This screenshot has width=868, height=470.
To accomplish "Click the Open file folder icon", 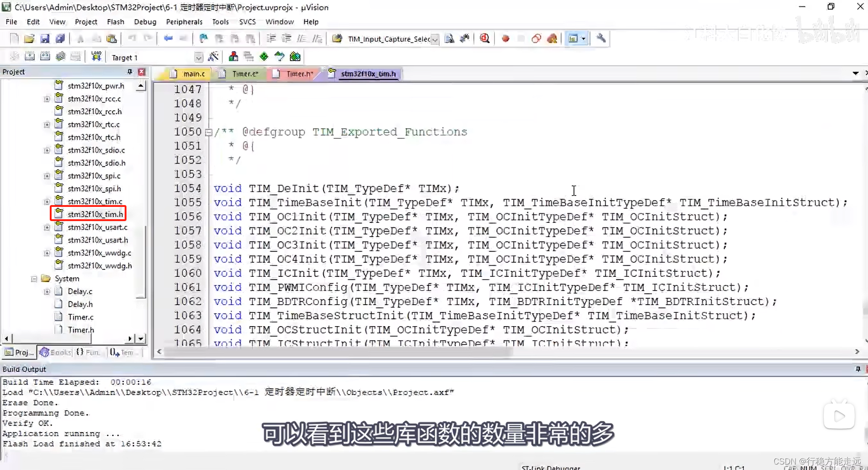I will 29,39.
